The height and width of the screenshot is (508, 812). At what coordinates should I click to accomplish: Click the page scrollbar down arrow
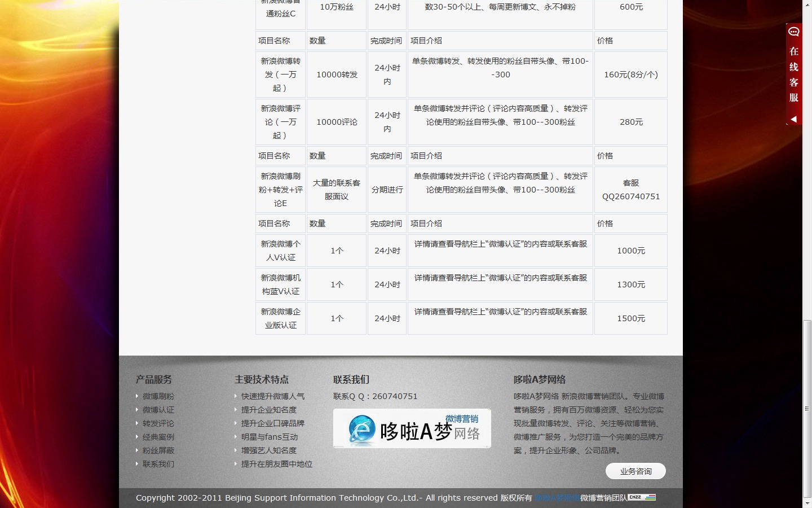[807, 502]
